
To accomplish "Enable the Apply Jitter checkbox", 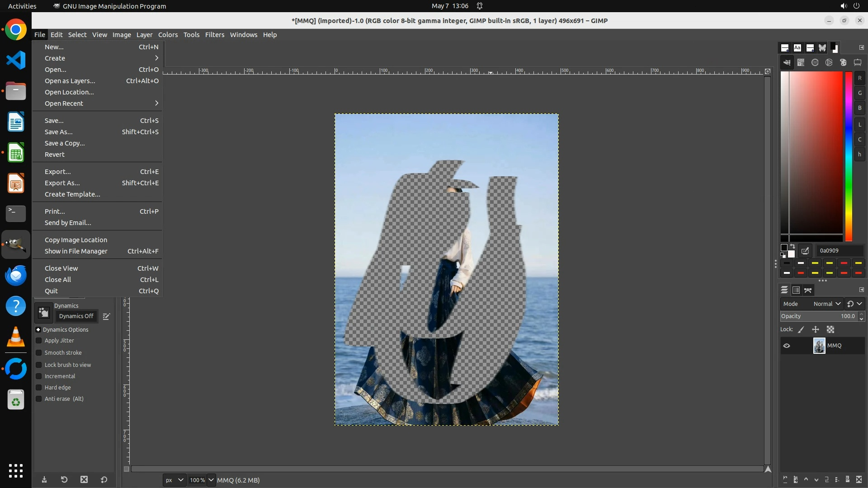I will (39, 341).
